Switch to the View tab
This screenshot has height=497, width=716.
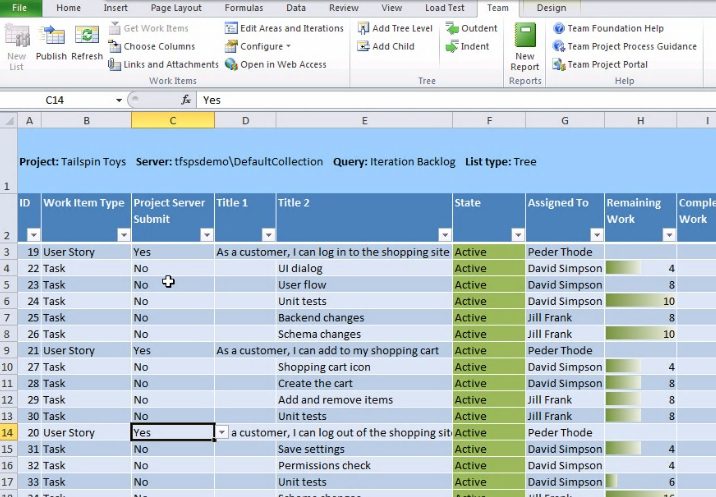point(392,8)
